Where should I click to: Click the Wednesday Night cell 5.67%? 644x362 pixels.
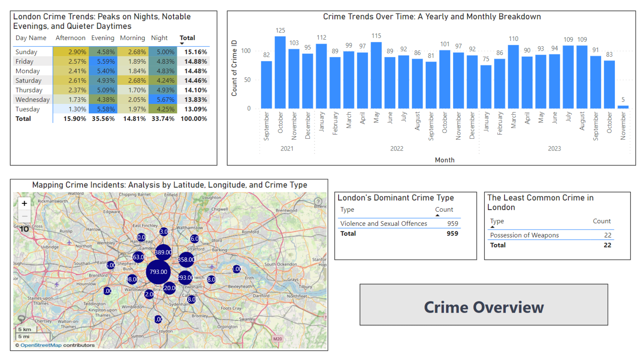coord(163,100)
